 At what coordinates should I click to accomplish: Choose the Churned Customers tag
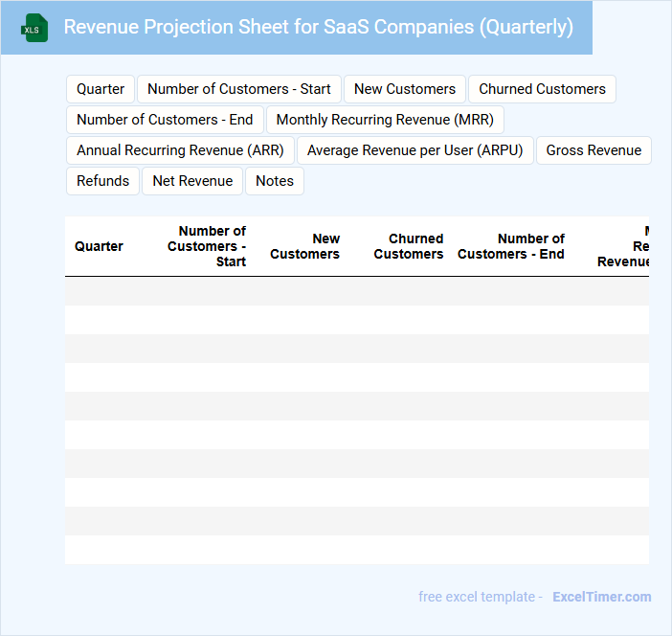coord(542,89)
